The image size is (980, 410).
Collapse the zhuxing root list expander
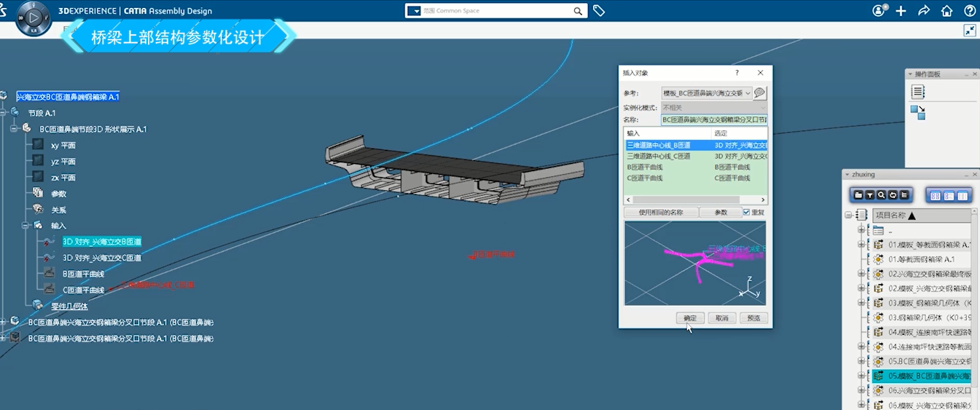[848, 215]
